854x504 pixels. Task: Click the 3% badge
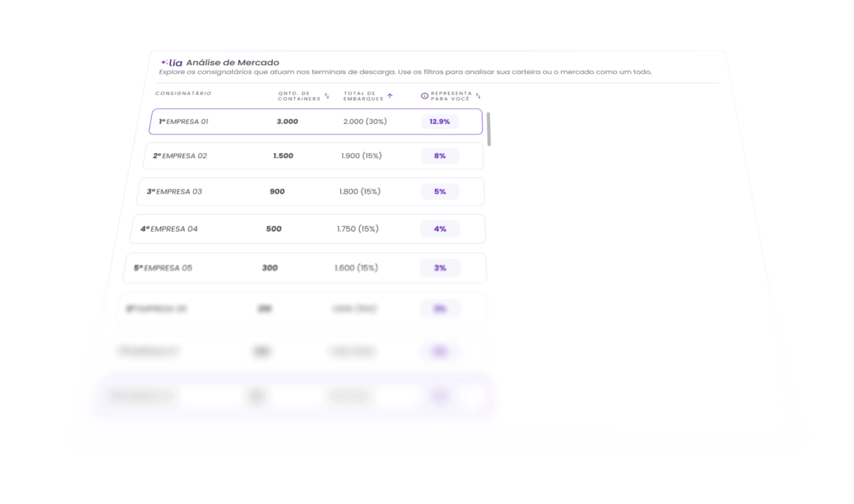click(440, 268)
